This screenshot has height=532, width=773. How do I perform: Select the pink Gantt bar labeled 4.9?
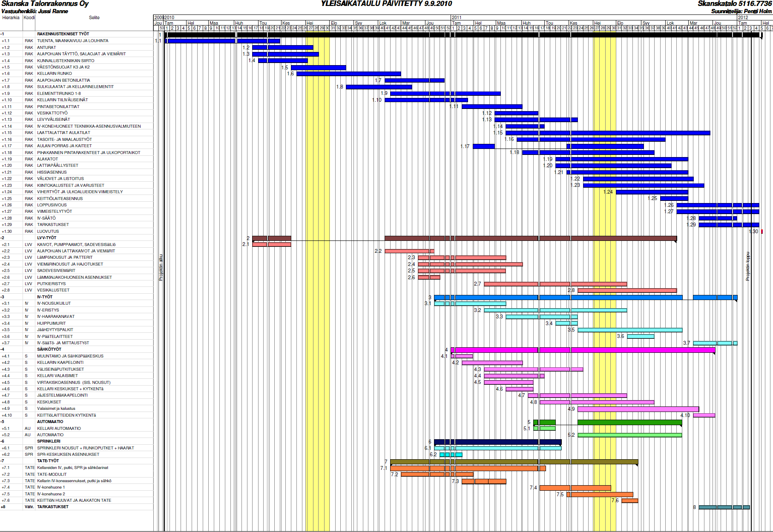[x=638, y=409]
